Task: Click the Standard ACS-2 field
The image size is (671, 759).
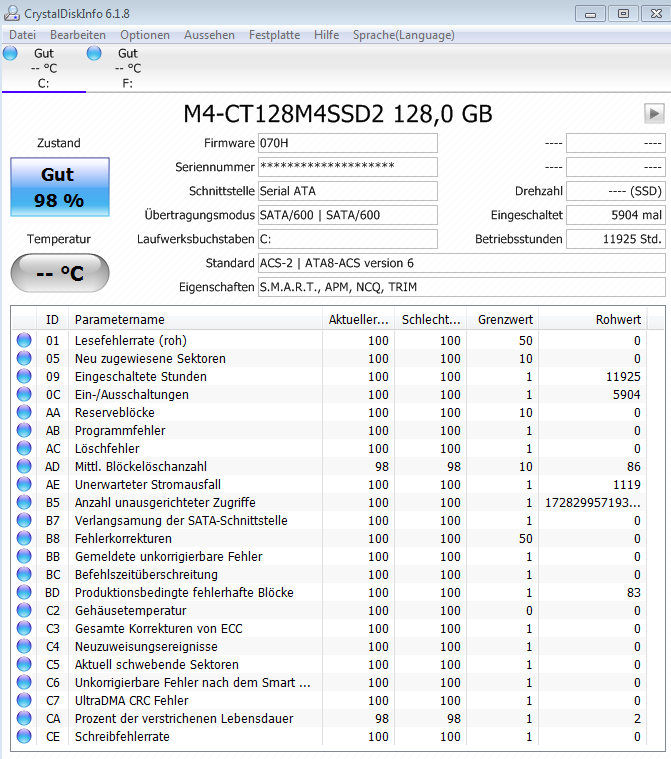Action: (462, 263)
